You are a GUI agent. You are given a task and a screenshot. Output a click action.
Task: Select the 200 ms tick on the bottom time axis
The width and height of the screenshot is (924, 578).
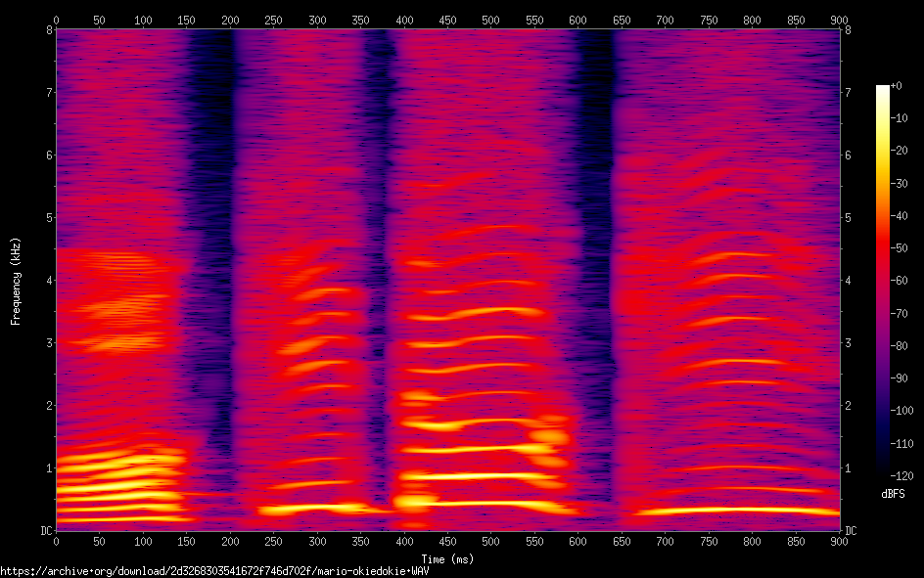(x=230, y=542)
